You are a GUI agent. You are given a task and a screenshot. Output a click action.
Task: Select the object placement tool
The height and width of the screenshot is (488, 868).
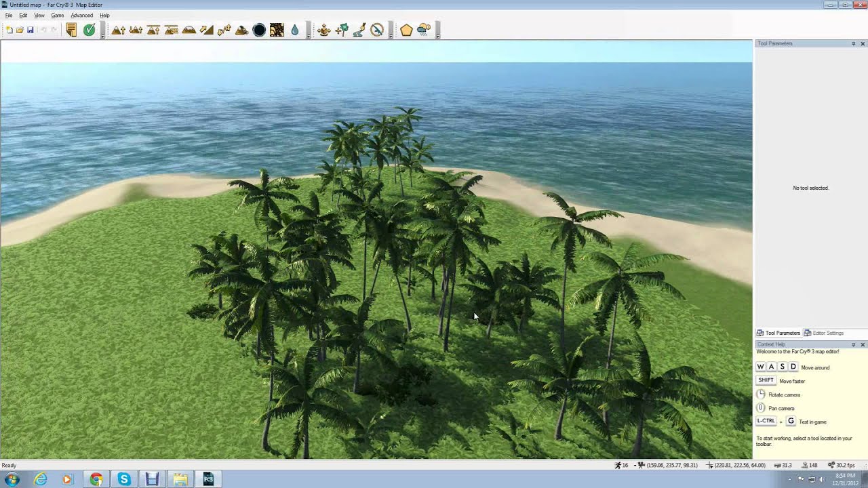pos(323,30)
